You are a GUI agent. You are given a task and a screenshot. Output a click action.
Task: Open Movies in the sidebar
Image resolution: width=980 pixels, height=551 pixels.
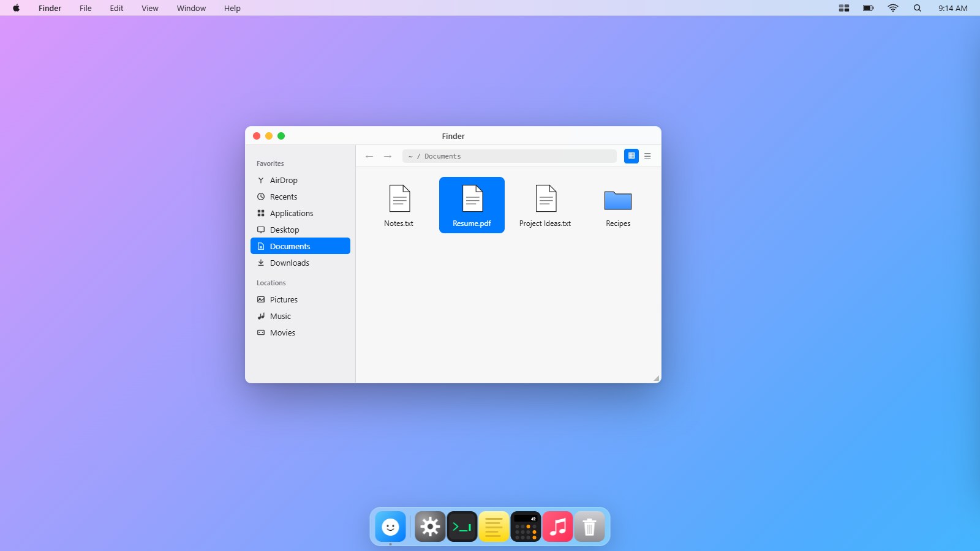[x=300, y=332]
